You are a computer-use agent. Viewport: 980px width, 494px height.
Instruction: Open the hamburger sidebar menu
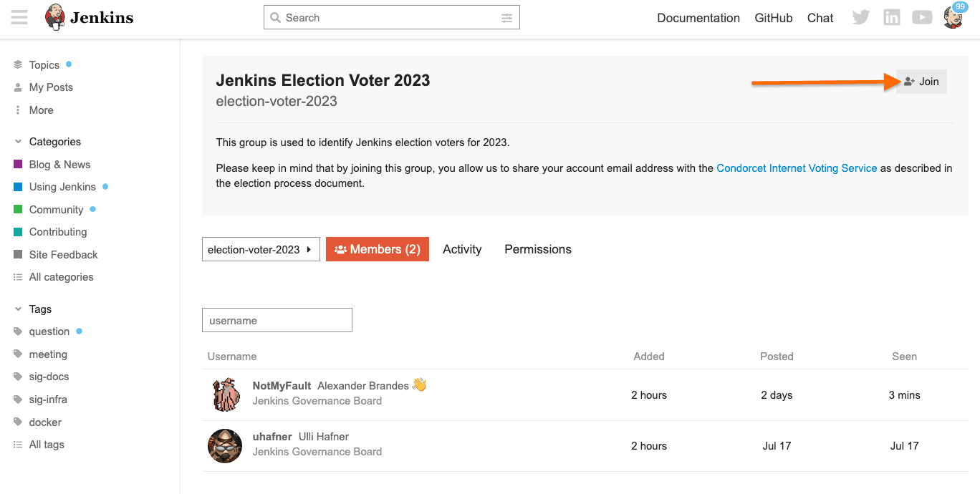pyautogui.click(x=19, y=17)
